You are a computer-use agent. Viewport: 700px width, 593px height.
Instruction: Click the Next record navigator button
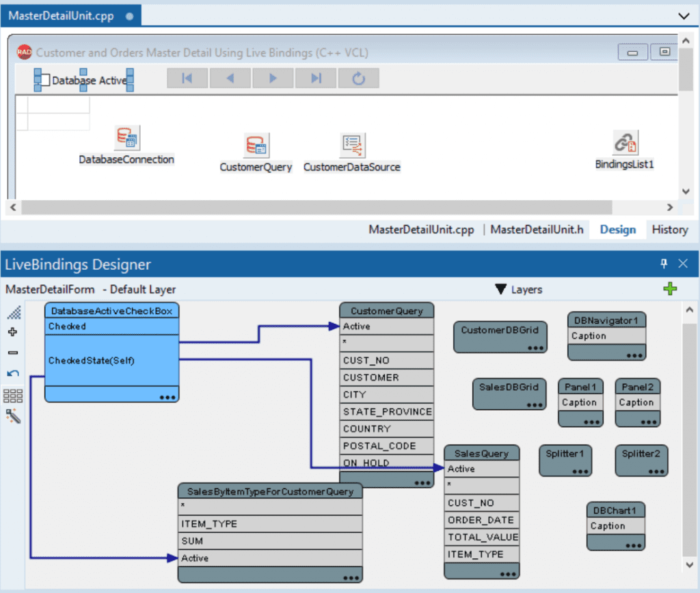pos(273,79)
